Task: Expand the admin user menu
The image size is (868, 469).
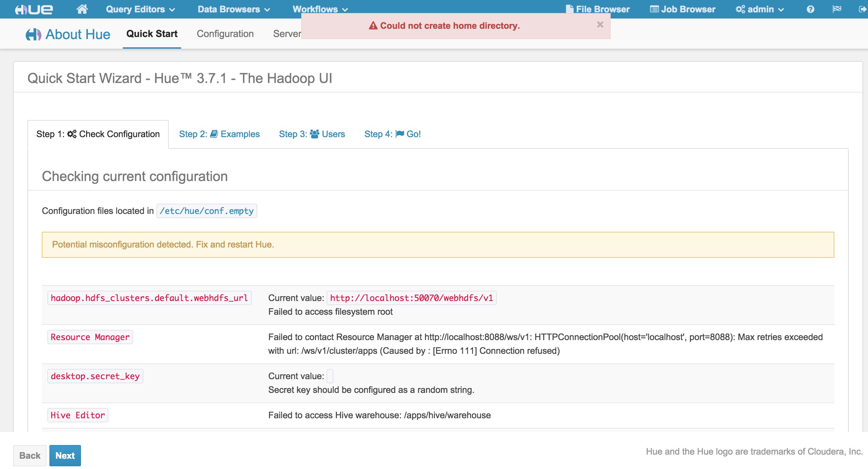Action: [760, 9]
